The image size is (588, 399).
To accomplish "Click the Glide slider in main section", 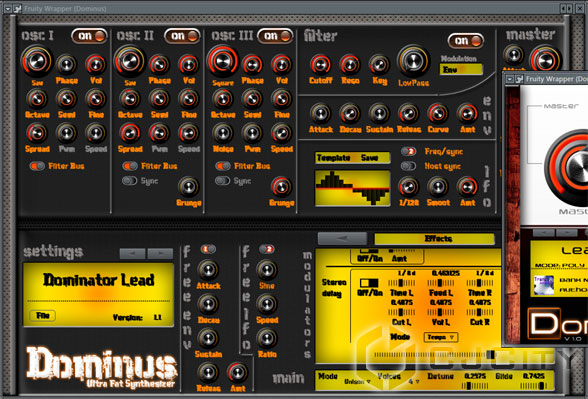I will [x=534, y=386].
